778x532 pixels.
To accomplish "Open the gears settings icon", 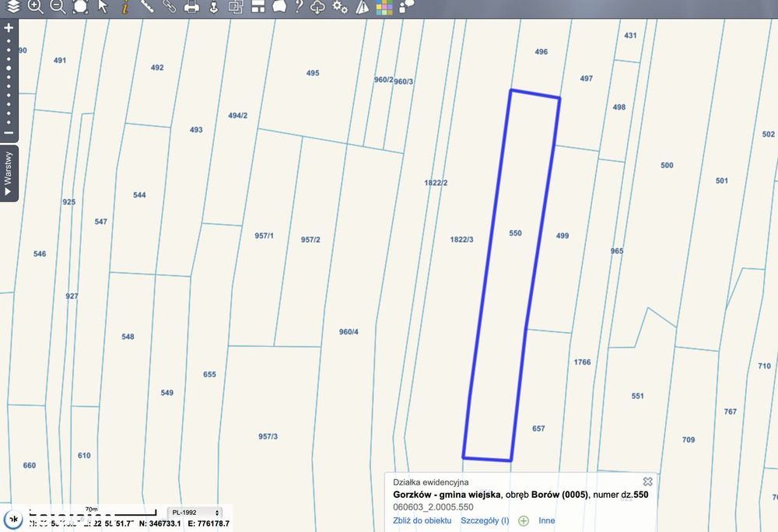I will (340, 6).
